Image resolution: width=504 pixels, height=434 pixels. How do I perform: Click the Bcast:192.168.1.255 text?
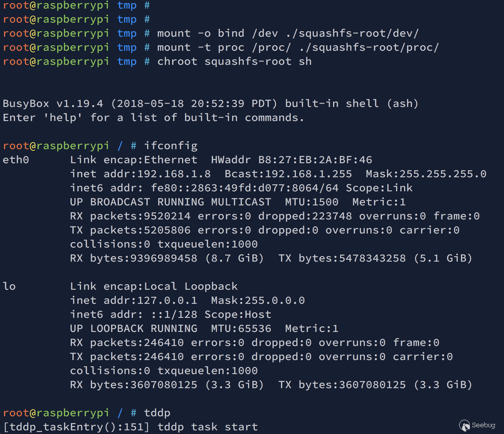click(x=288, y=174)
